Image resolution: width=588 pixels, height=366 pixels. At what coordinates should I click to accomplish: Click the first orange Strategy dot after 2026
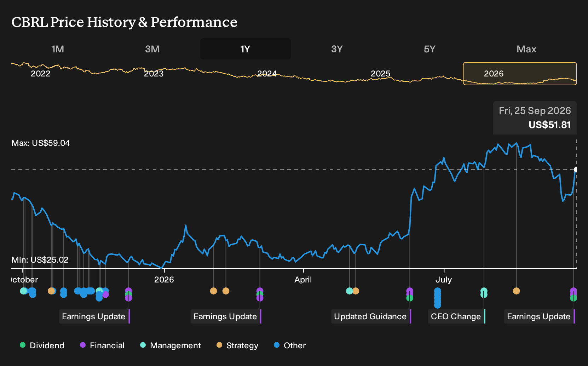coord(213,291)
